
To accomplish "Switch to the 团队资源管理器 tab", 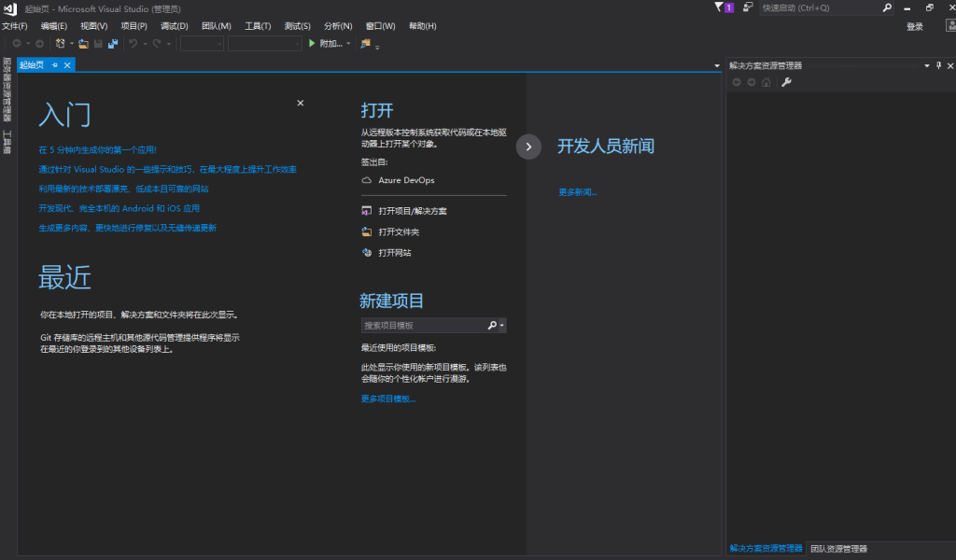I will pyautogui.click(x=838, y=549).
